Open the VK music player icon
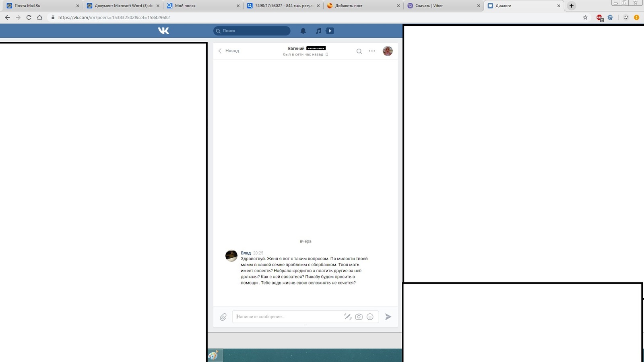 point(318,31)
